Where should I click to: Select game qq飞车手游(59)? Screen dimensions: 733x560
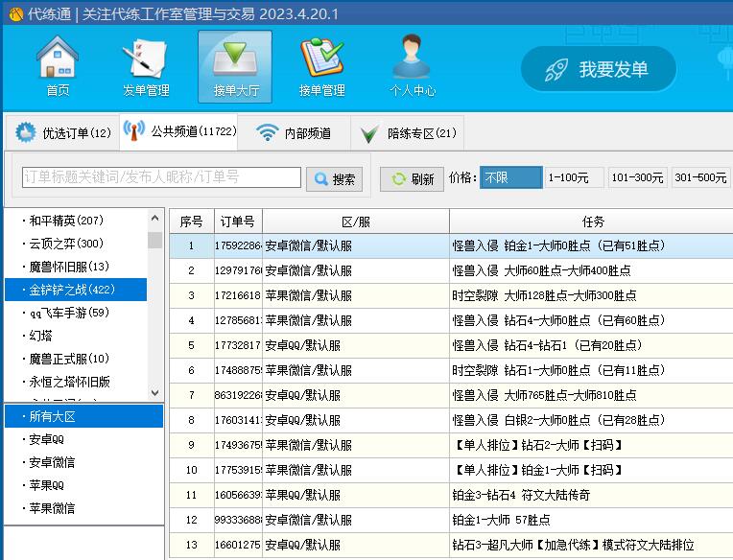coord(76,313)
